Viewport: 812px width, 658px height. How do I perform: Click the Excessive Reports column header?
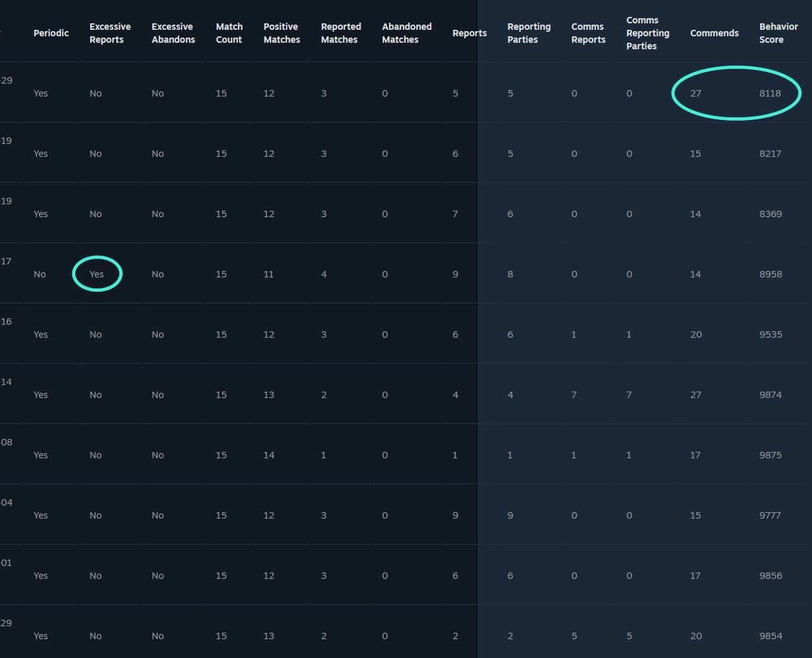click(x=110, y=33)
